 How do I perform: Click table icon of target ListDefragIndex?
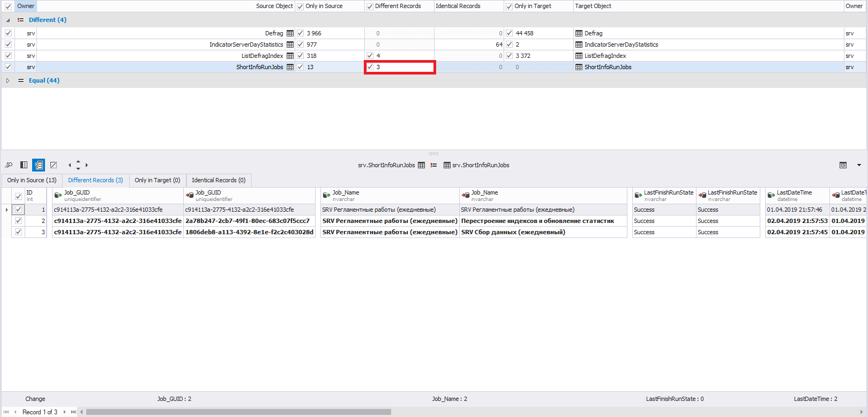coord(579,56)
